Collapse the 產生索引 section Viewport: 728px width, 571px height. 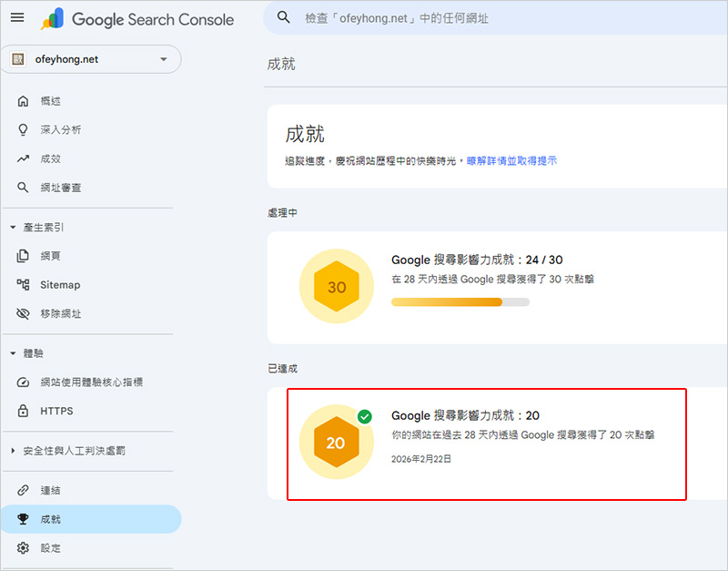pyautogui.click(x=13, y=228)
